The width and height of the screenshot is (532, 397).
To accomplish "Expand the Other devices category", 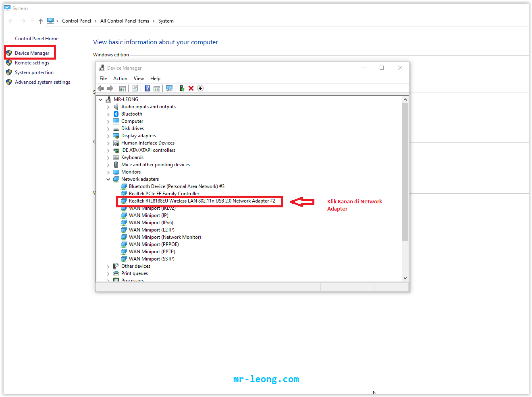I will click(108, 267).
